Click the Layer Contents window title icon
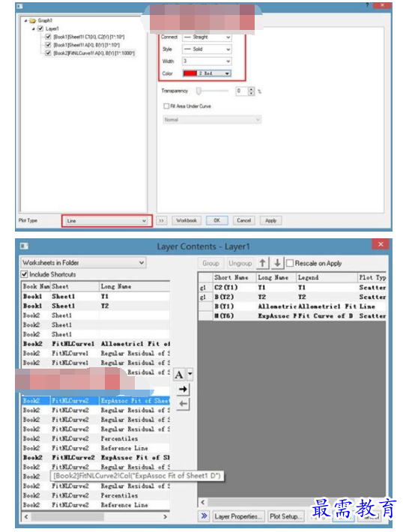 pos(24,246)
